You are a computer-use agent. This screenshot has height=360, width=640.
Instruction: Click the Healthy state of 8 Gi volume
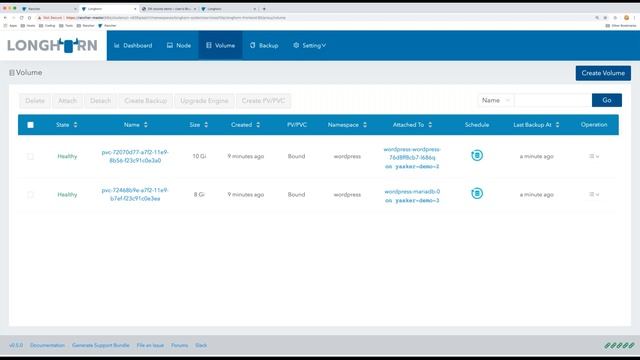(x=67, y=195)
